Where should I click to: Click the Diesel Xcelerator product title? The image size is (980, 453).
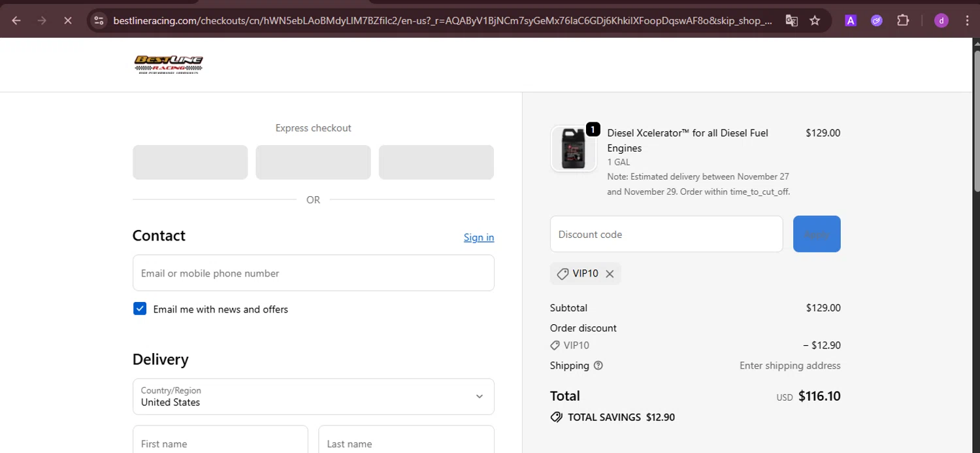(x=687, y=140)
